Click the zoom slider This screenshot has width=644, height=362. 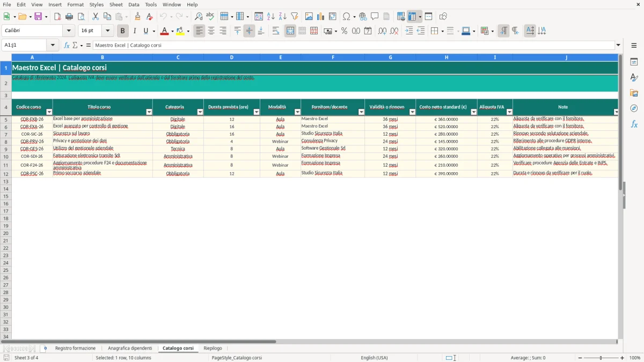(x=601, y=358)
